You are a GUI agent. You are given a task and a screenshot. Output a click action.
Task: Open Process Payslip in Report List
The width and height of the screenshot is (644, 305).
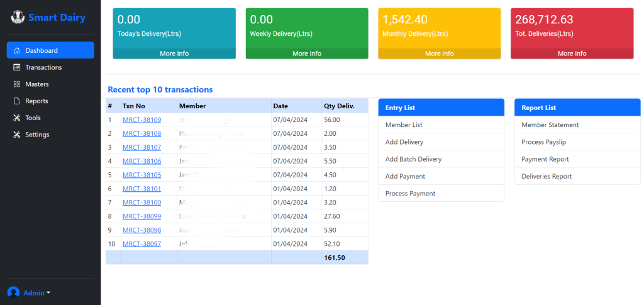545,142
